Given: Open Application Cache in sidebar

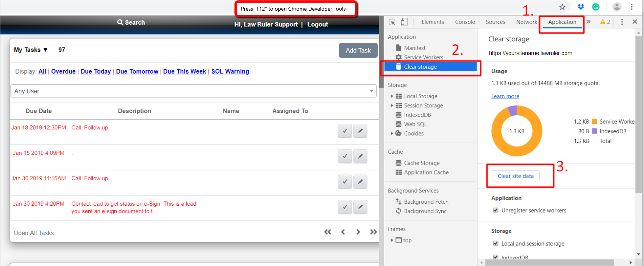Looking at the screenshot, I should (x=426, y=172).
